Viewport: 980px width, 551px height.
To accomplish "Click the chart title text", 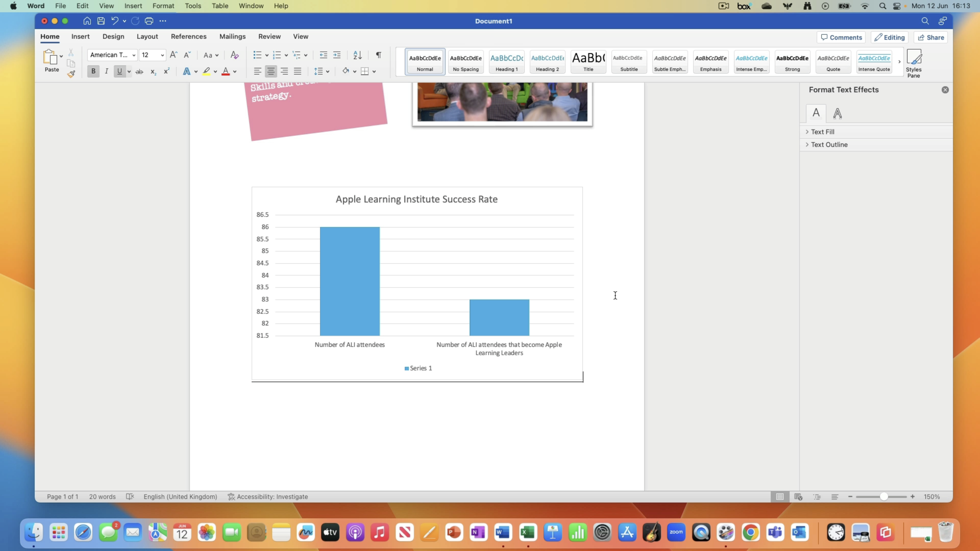I will click(x=416, y=199).
